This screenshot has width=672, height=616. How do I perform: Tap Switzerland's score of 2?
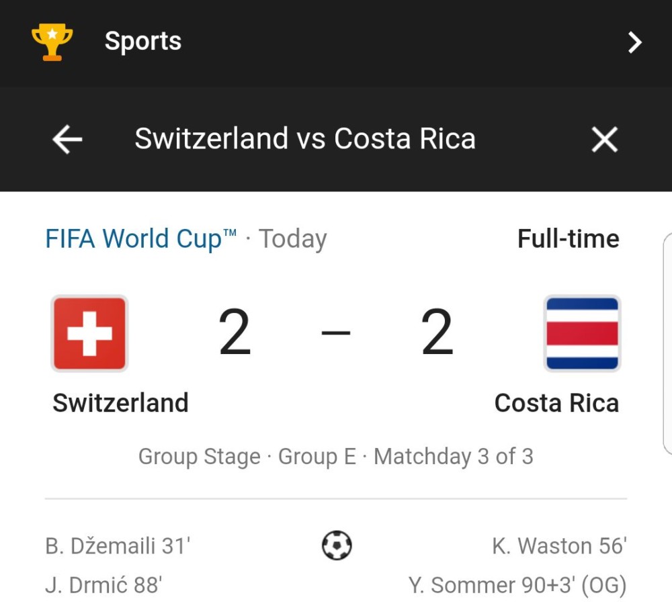pyautogui.click(x=235, y=332)
